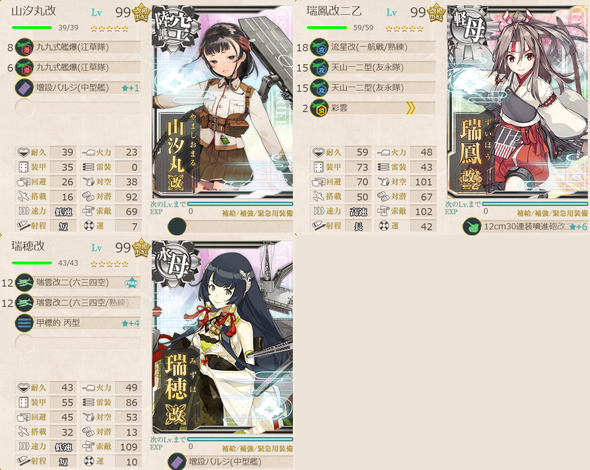
Task: Select yellow recon plane icon beside 彩雲
Action: tap(319, 108)
